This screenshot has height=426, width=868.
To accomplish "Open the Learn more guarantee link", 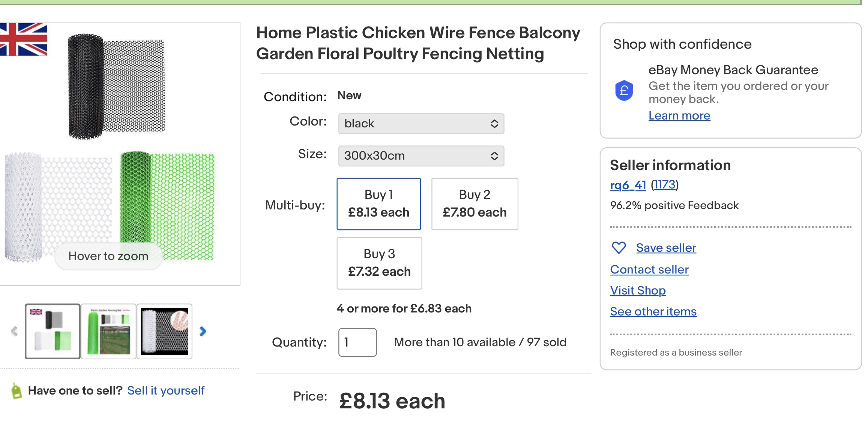I will click(679, 115).
